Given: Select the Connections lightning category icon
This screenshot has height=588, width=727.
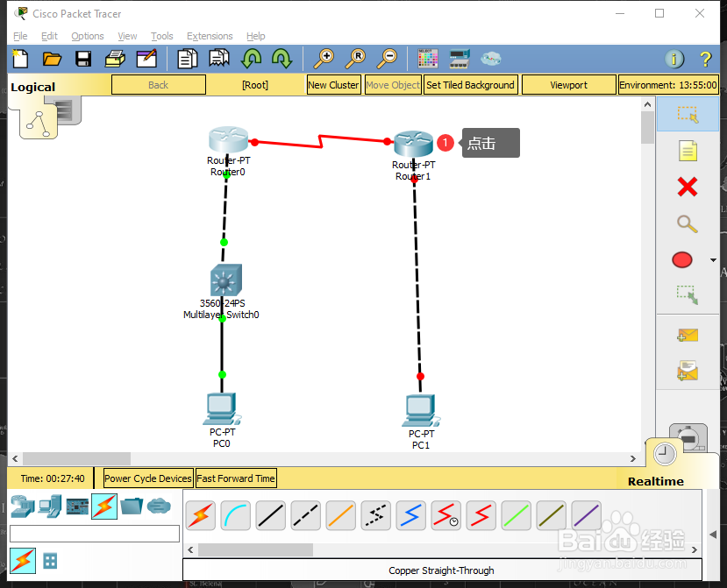Looking at the screenshot, I should point(104,507).
